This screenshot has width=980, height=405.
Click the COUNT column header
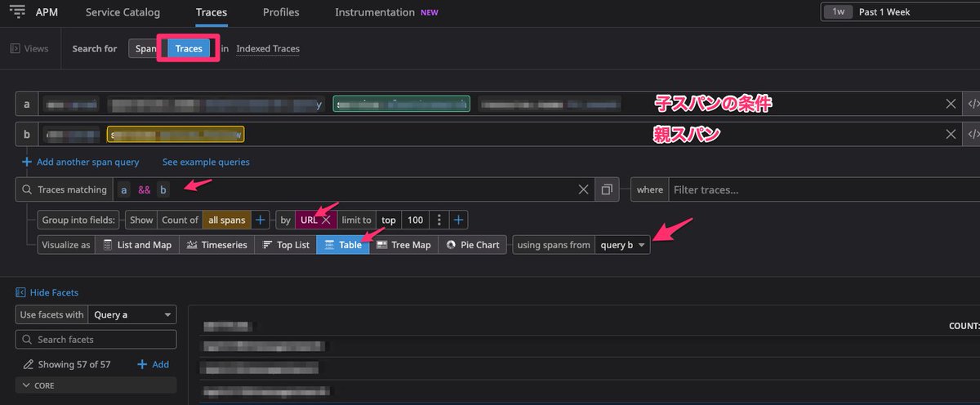pos(964,326)
